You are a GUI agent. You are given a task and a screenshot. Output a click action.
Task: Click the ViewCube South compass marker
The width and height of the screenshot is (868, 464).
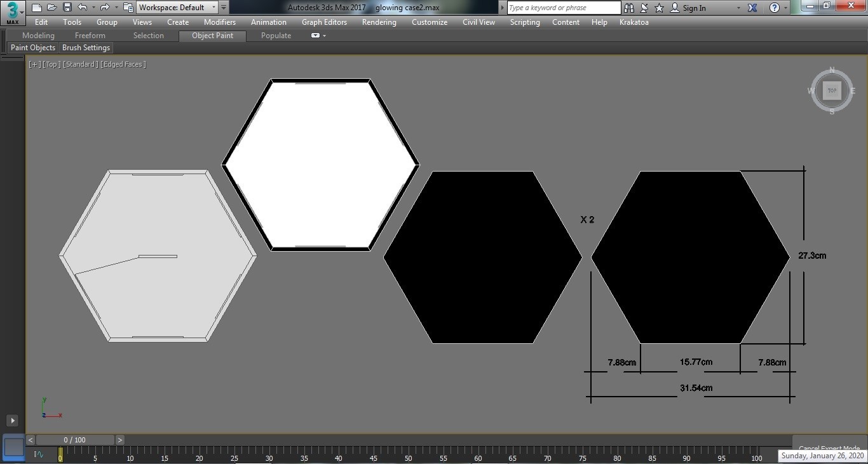coord(832,112)
